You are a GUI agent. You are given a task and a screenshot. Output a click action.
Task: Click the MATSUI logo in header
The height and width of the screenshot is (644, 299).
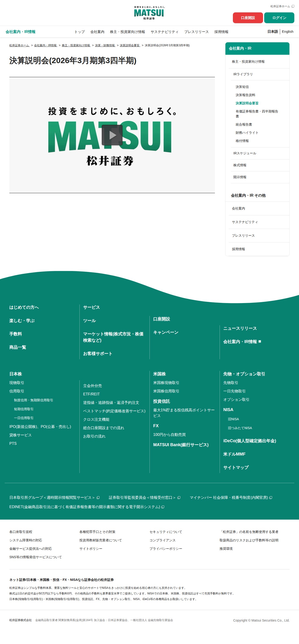tap(149, 13)
